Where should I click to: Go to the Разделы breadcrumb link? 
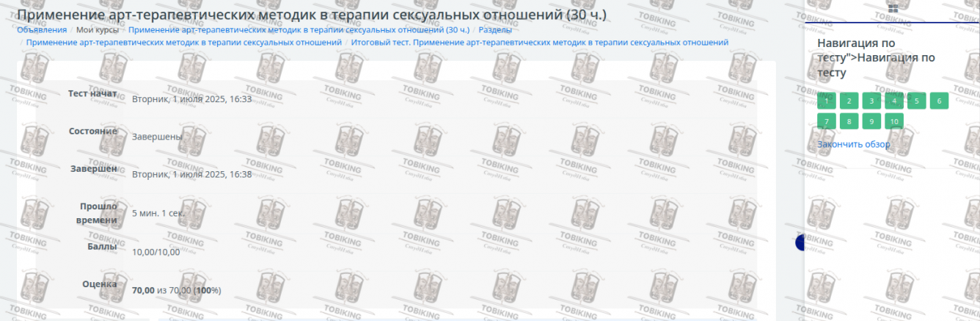(495, 30)
